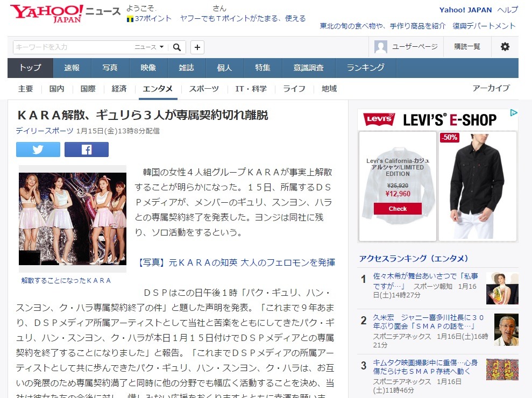The width and height of the screenshot is (532, 398).
Task: Share the article on Facebook
Action: 87,150
